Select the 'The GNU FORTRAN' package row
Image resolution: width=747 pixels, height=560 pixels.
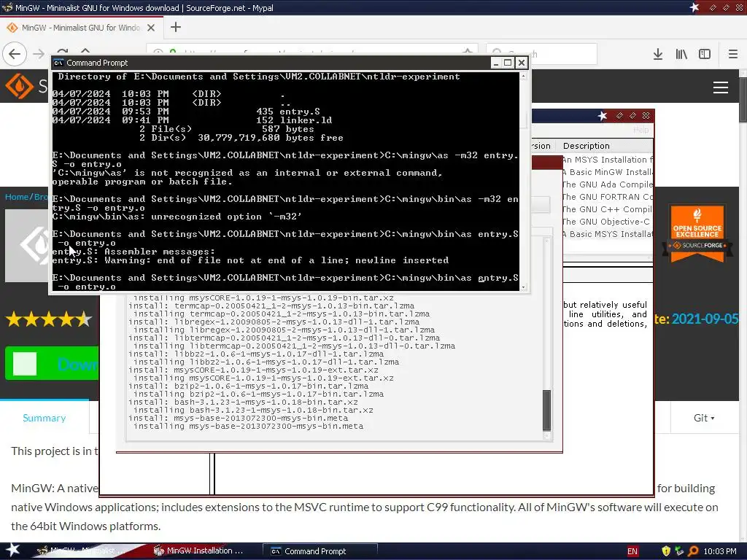point(607,197)
